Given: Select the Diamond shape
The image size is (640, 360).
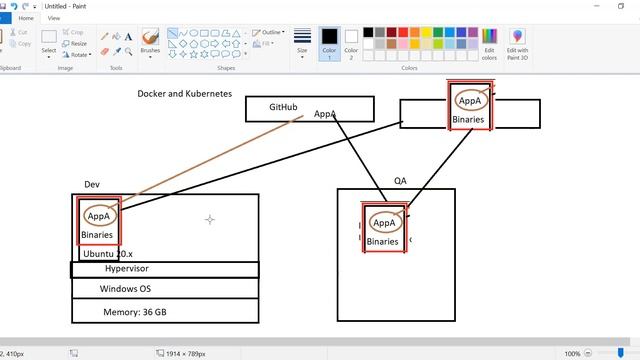Looking at the screenshot, I should (x=183, y=44).
